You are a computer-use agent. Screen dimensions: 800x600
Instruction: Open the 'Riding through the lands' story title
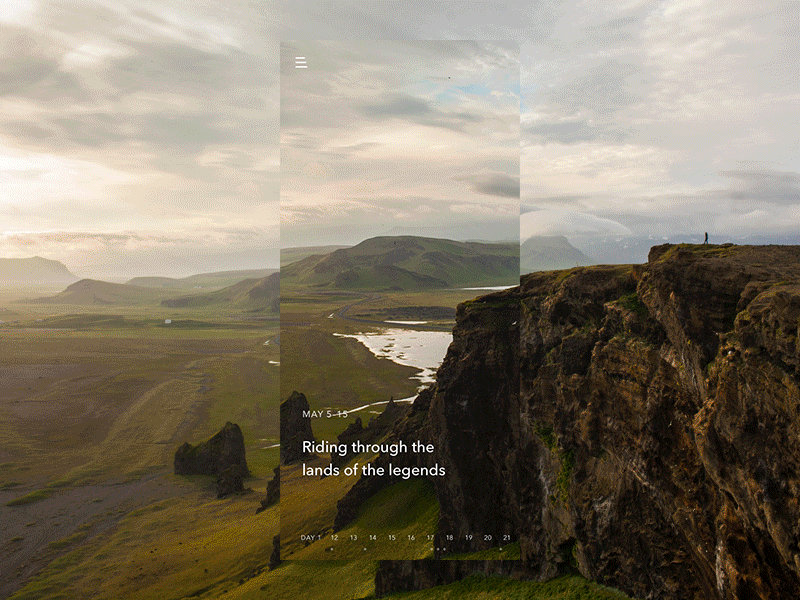click(373, 458)
